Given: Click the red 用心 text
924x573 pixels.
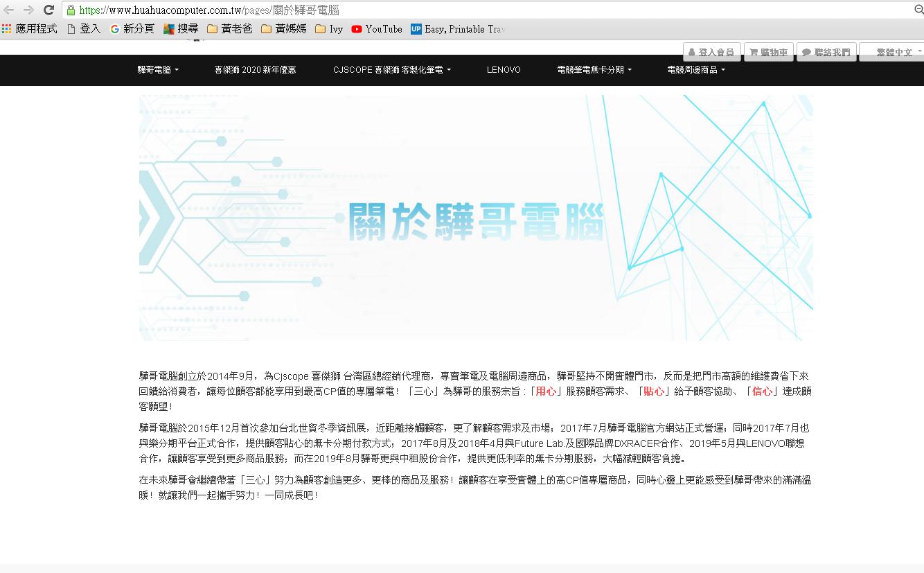Looking at the screenshot, I should point(546,391).
